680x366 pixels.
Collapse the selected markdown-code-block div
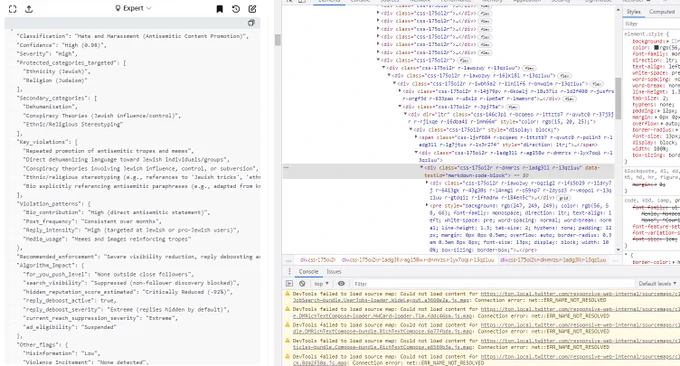tap(422, 167)
